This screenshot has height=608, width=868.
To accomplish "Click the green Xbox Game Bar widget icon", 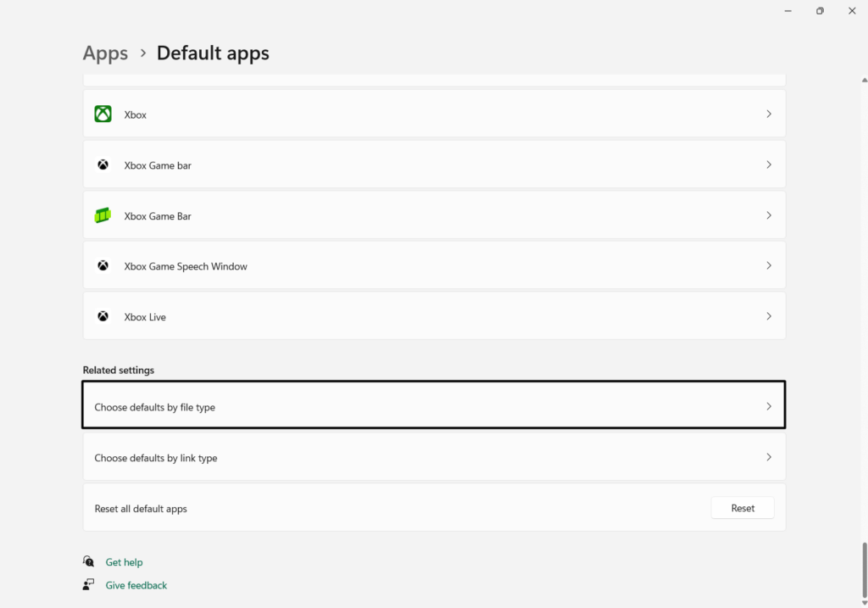I will click(103, 215).
